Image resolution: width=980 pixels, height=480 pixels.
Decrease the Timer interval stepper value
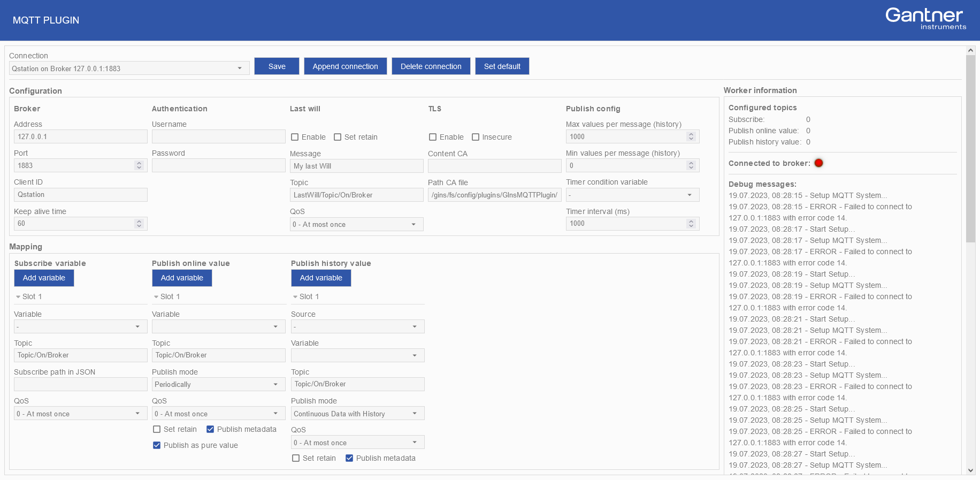pos(691,226)
